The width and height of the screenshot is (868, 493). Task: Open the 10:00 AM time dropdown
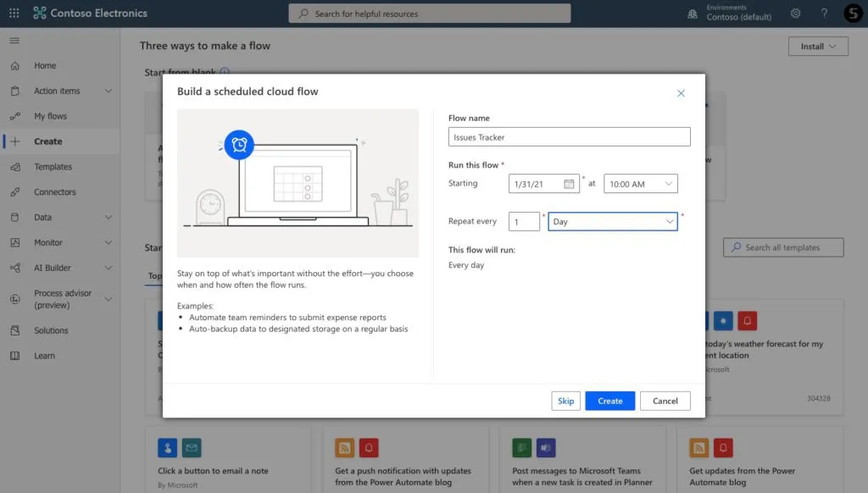click(641, 184)
